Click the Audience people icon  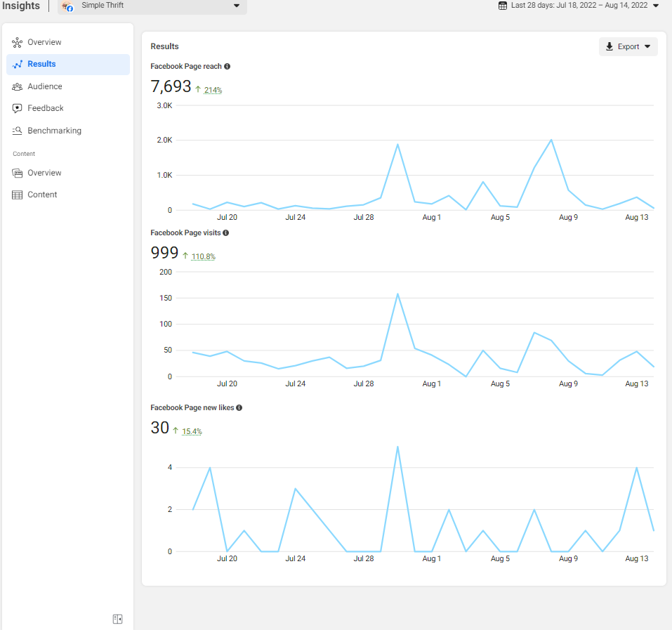(x=18, y=86)
